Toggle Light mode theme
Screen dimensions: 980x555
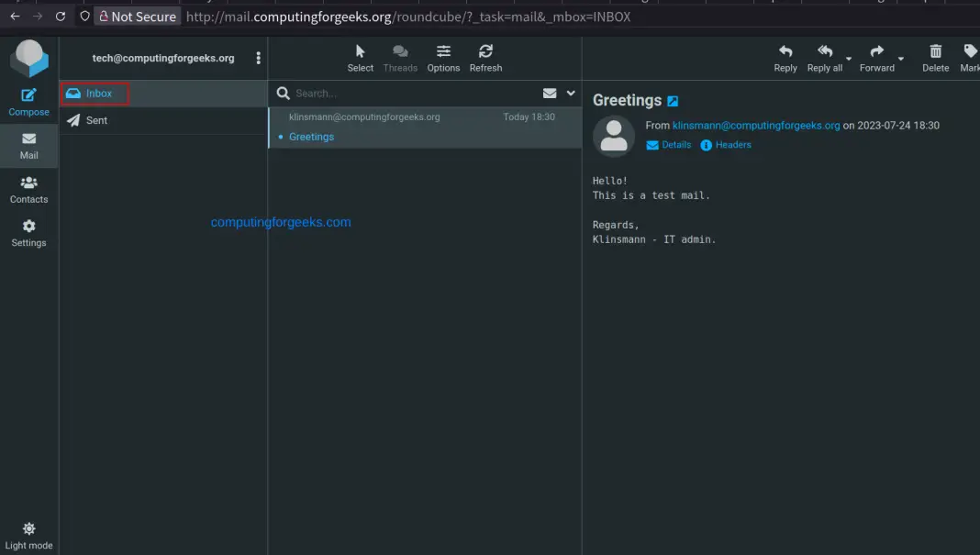pos(28,536)
